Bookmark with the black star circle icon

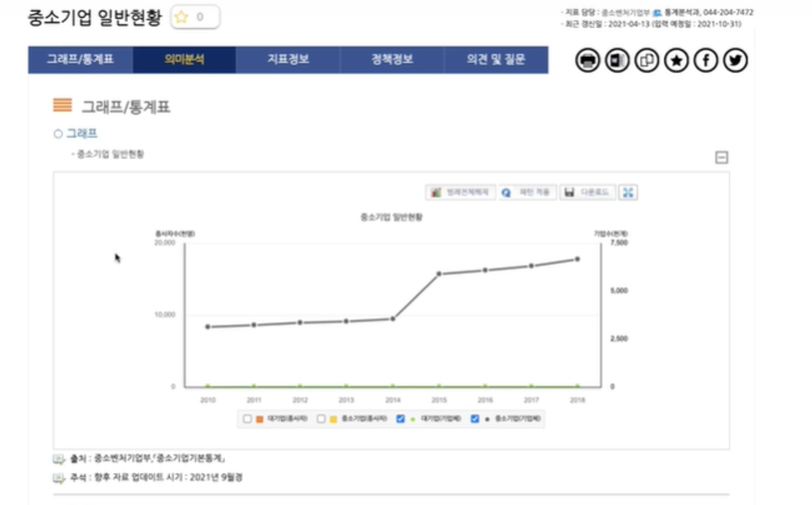pos(676,61)
